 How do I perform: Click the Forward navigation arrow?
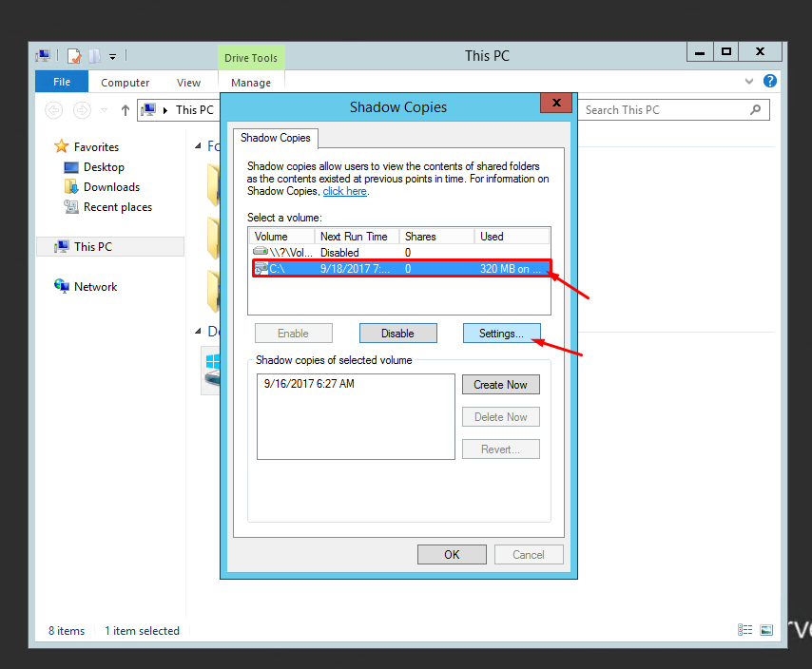click(82, 110)
